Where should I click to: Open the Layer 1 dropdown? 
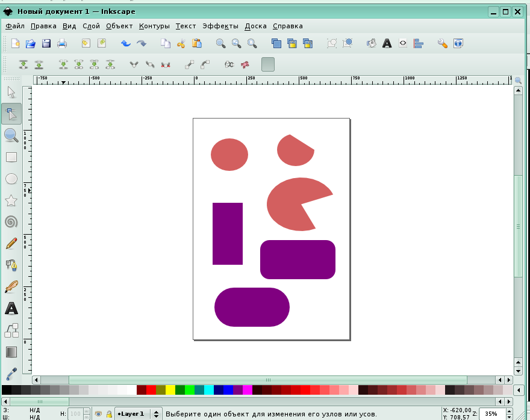[x=157, y=414]
